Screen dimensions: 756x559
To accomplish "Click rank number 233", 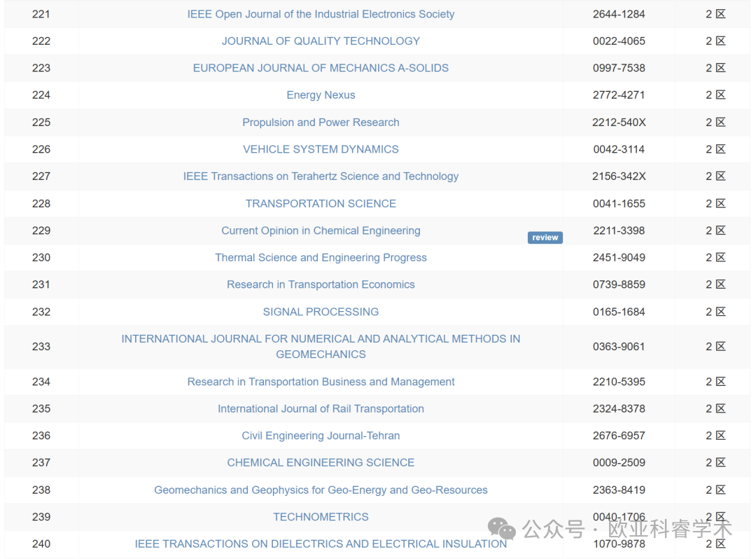I will (41, 346).
